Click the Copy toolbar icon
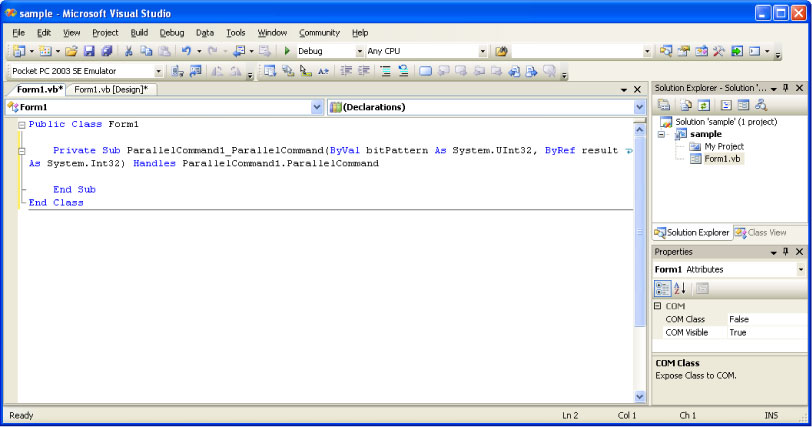 click(x=147, y=51)
